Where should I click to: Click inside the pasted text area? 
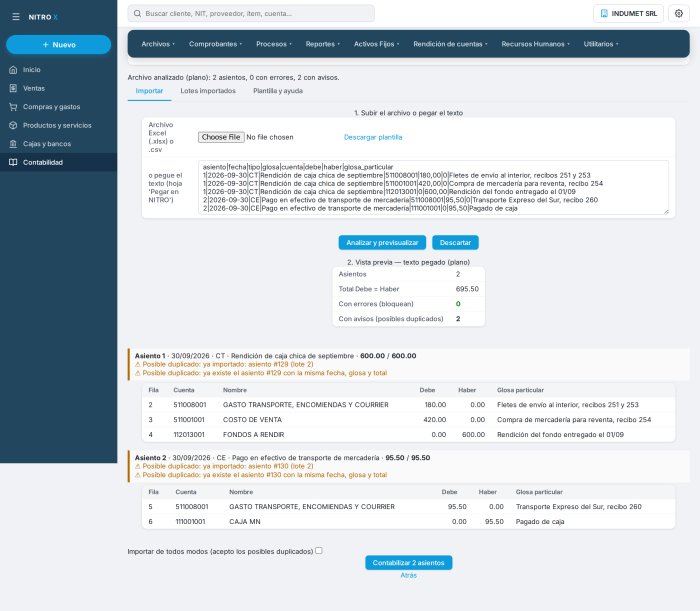click(x=433, y=187)
